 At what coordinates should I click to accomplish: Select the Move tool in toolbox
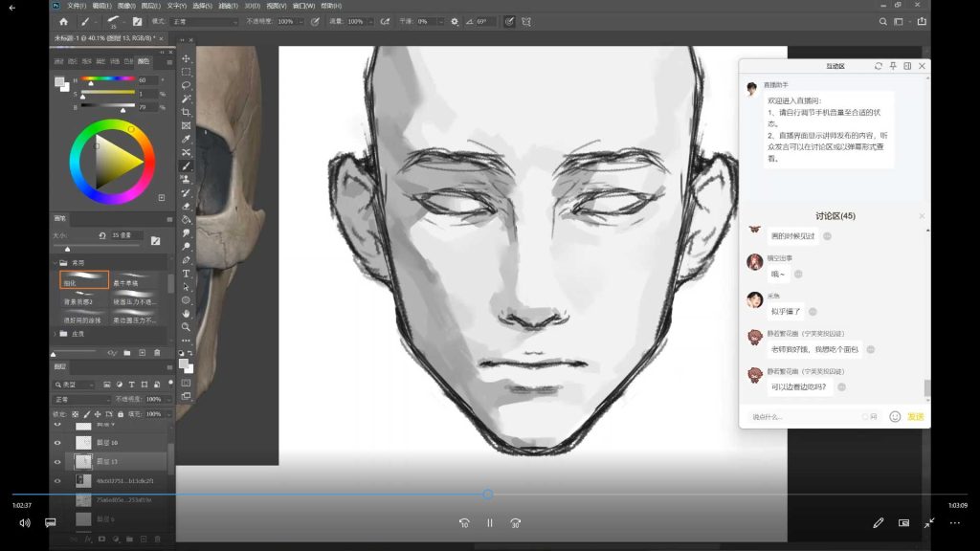point(186,58)
